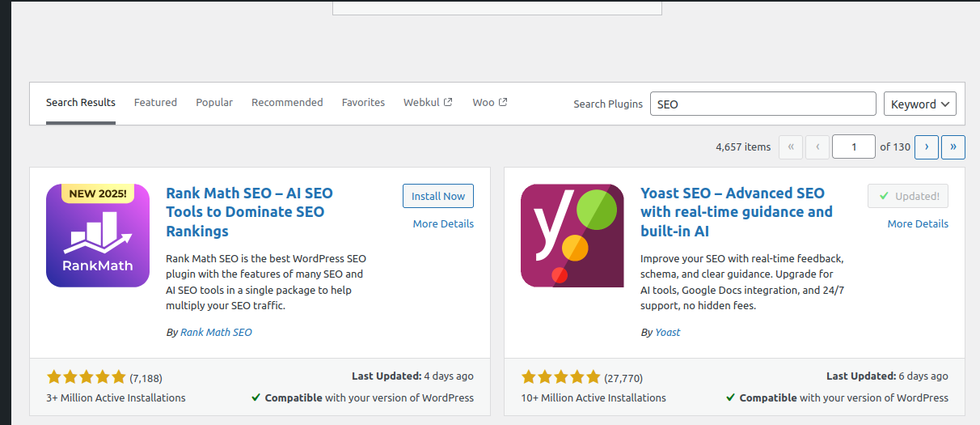Click the Search Plugins label
980x425 pixels.
point(608,104)
